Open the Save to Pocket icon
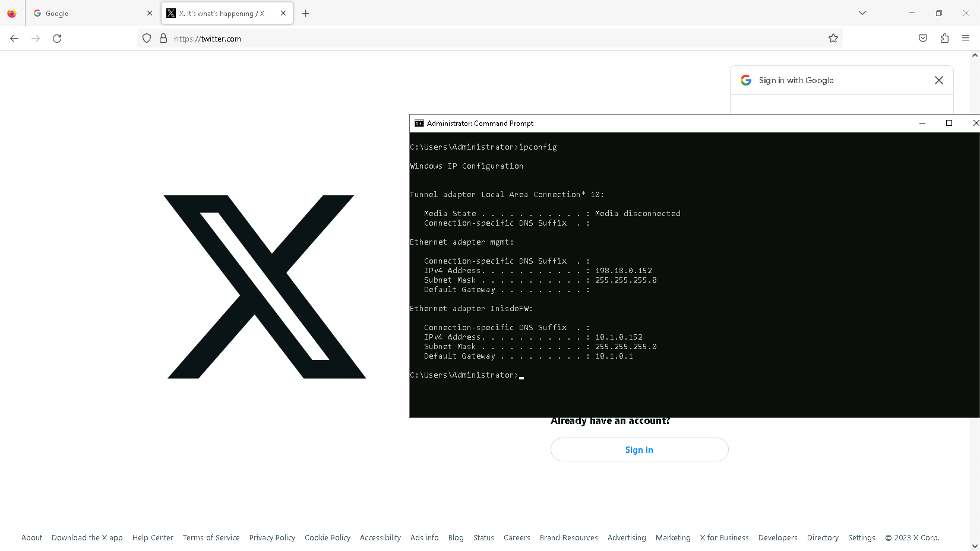Screen dimensions: 980x551 pyautogui.click(x=922, y=39)
